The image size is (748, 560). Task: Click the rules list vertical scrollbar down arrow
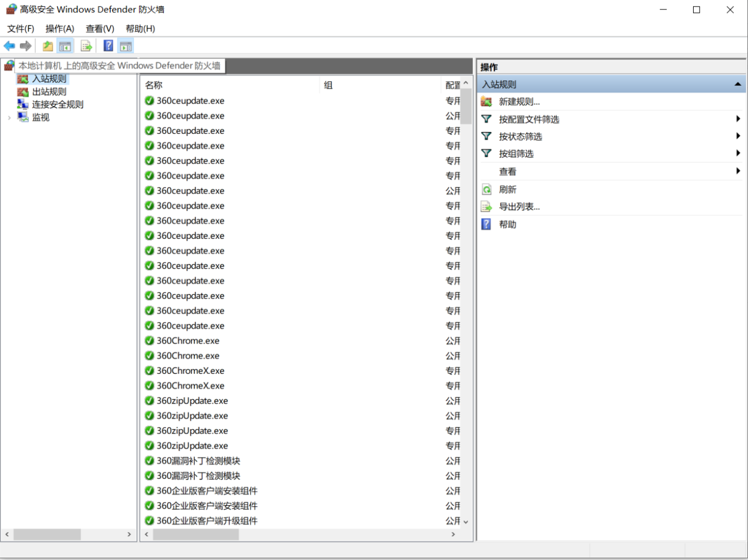pyautogui.click(x=466, y=521)
